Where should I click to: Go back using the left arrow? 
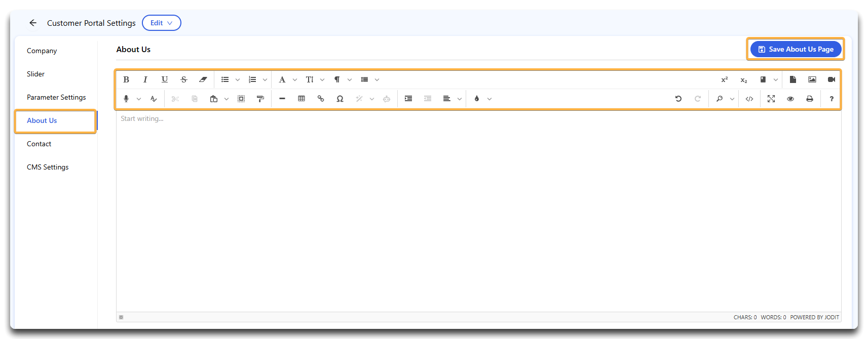coord(33,23)
